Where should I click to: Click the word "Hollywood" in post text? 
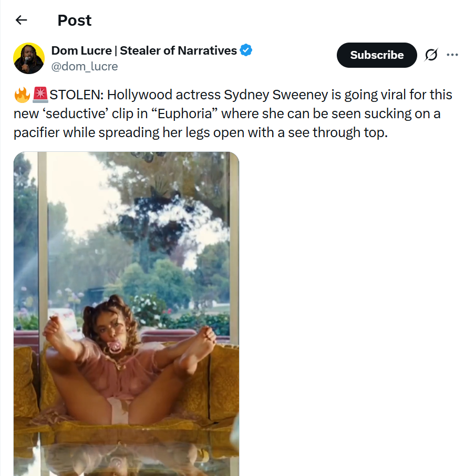click(x=137, y=95)
